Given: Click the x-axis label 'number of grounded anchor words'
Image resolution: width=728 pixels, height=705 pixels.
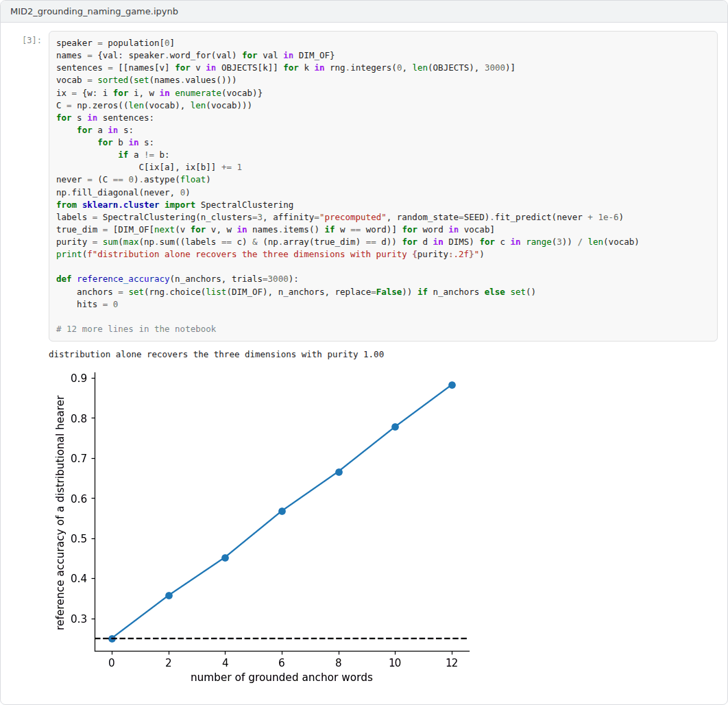Looking at the screenshot, I should click(282, 677).
